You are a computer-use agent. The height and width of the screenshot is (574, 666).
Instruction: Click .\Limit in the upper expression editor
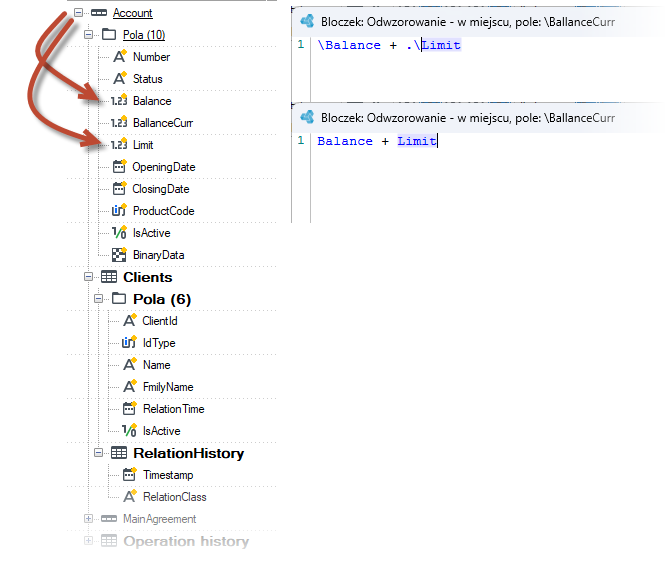pyautogui.click(x=434, y=45)
